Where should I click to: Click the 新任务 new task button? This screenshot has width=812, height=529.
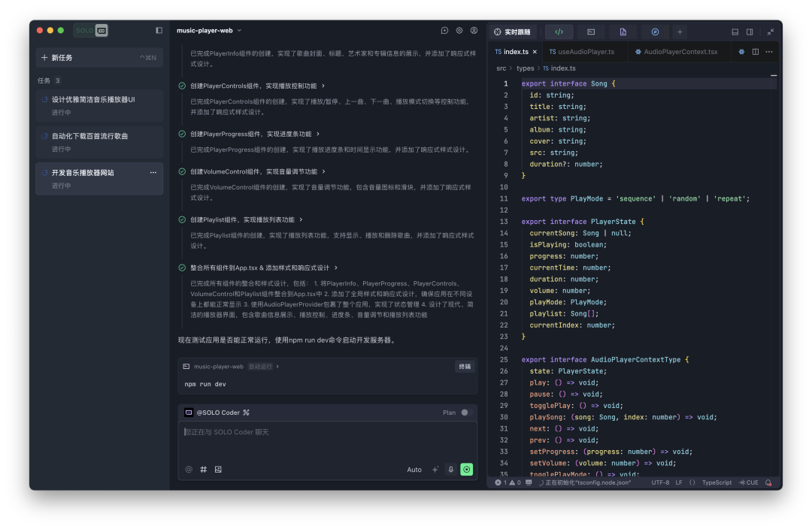click(99, 57)
